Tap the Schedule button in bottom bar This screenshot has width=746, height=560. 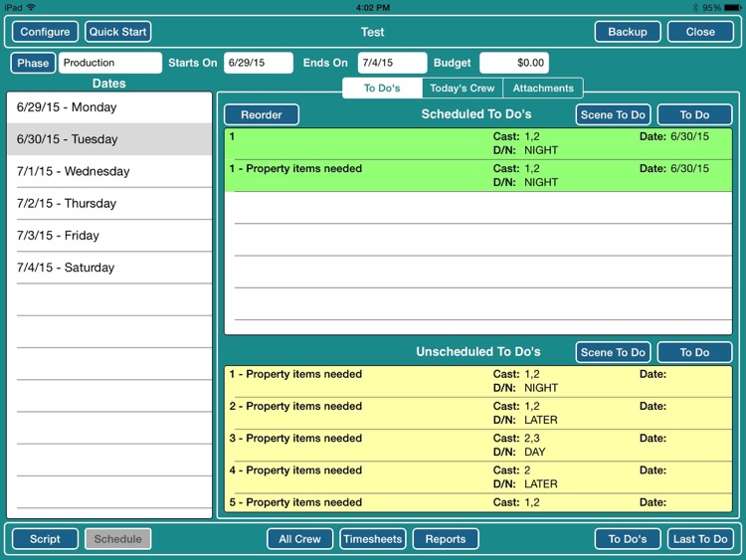118,539
